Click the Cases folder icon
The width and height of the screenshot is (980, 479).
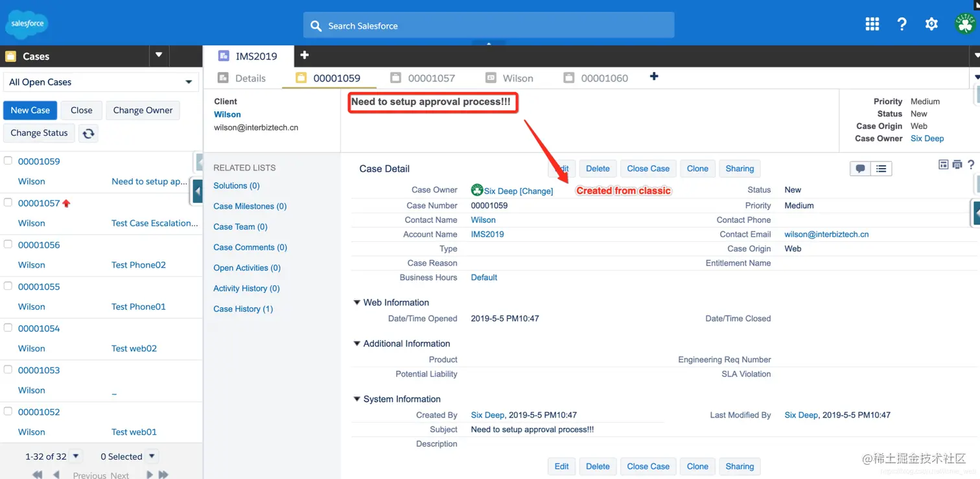pyautogui.click(x=10, y=56)
